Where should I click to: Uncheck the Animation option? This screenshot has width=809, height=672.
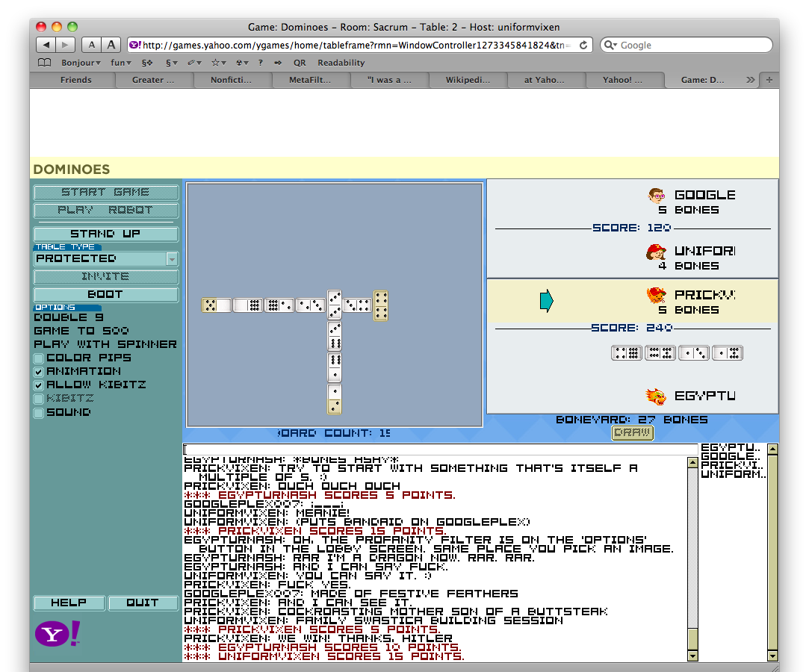pyautogui.click(x=39, y=372)
